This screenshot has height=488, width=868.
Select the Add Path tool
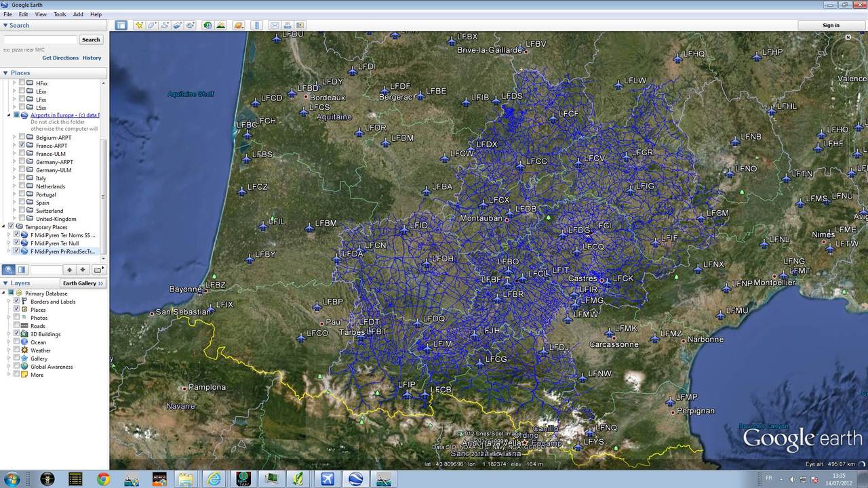pos(165,25)
